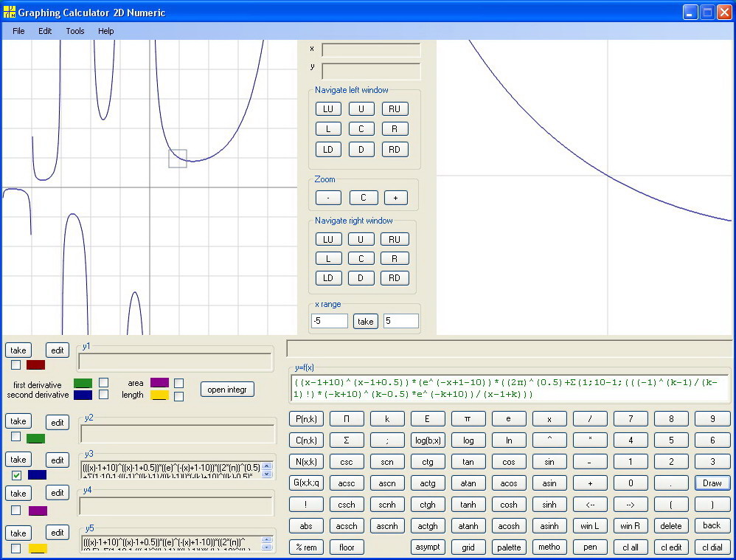Insert the π constant key
Image resolution: width=736 pixels, height=560 pixels.
[468, 418]
